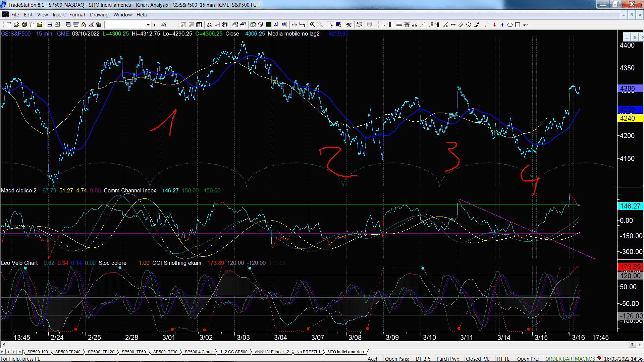This screenshot has height=362, width=644.
Task: Click the New document icon
Action: (9, 25)
